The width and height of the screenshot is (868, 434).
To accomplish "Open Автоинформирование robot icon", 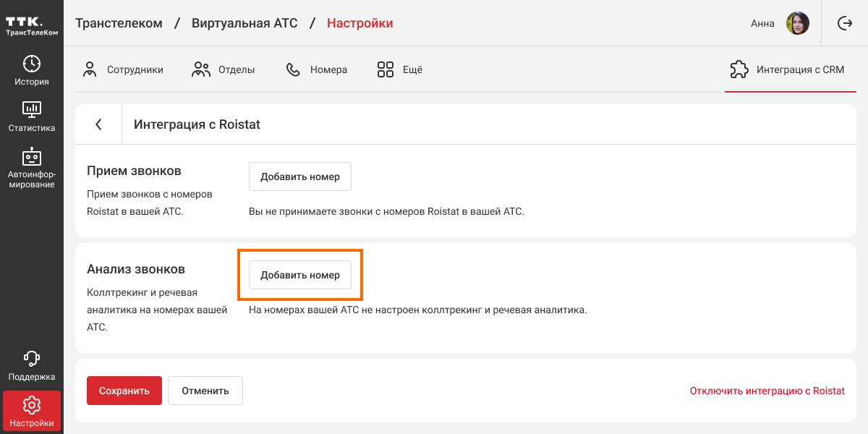I will [32, 157].
